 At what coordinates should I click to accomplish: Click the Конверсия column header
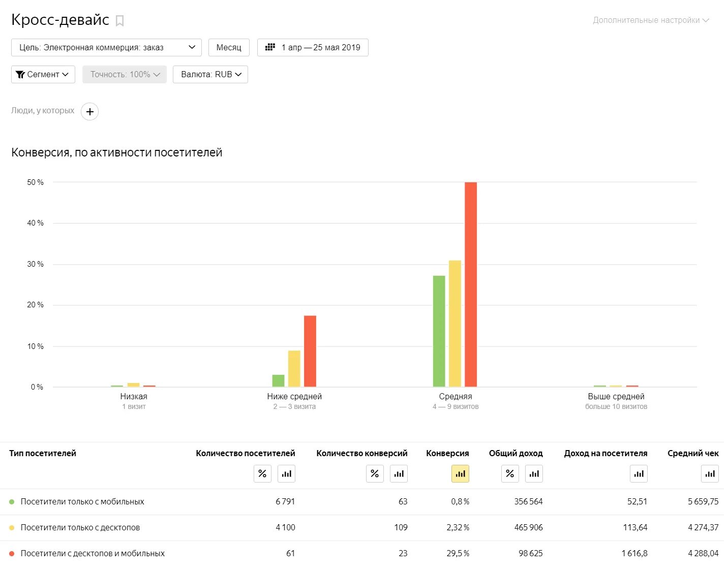tap(447, 453)
